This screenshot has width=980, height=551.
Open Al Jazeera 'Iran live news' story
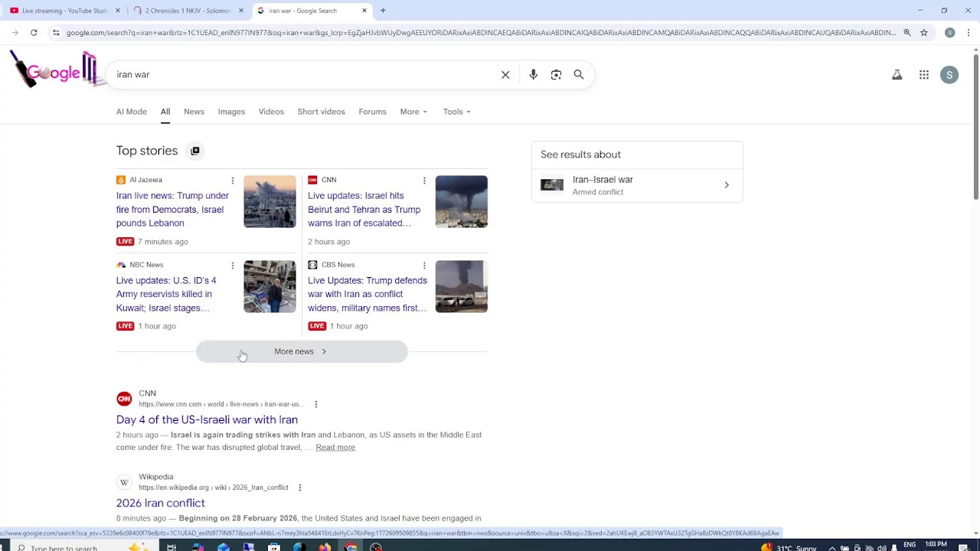click(x=173, y=210)
